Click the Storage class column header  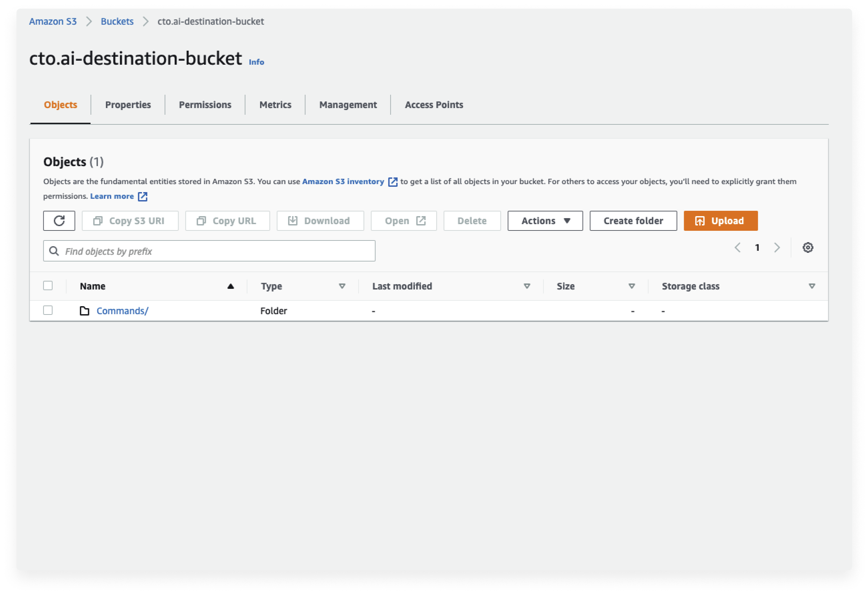tap(690, 286)
